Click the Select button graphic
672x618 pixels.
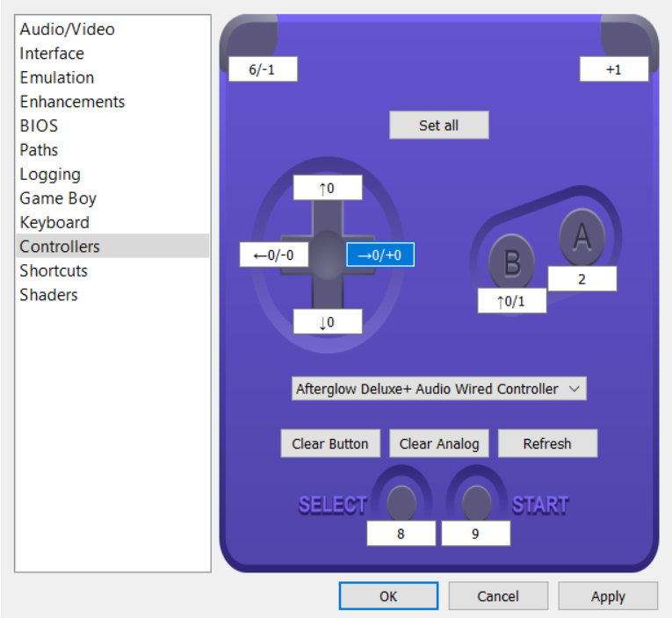[x=401, y=501]
